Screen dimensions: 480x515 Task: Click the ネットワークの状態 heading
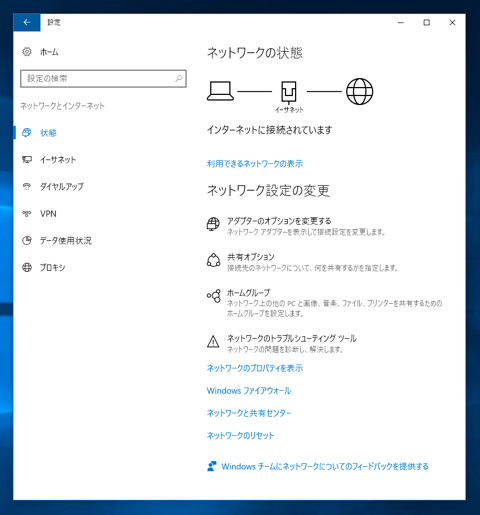click(255, 53)
